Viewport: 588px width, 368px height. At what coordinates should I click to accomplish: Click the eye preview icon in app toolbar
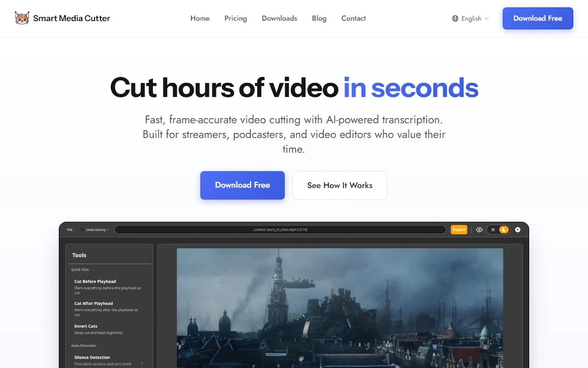tap(479, 230)
